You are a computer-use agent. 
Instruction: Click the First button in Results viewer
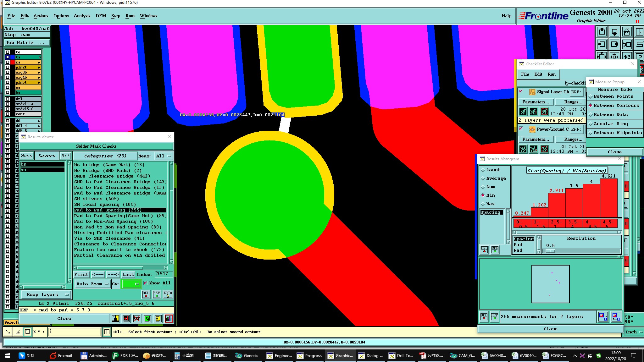(x=81, y=275)
